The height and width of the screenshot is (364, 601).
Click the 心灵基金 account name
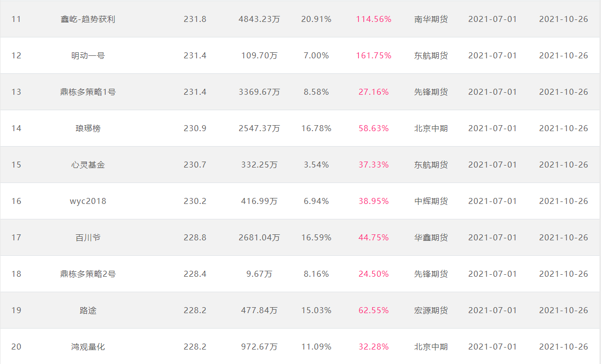pyautogui.click(x=88, y=165)
